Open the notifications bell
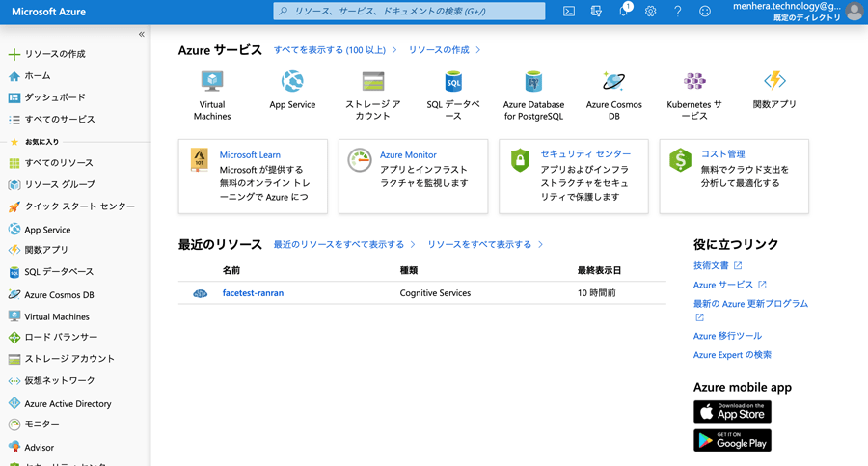Screen dimensions: 868x466 [623, 12]
